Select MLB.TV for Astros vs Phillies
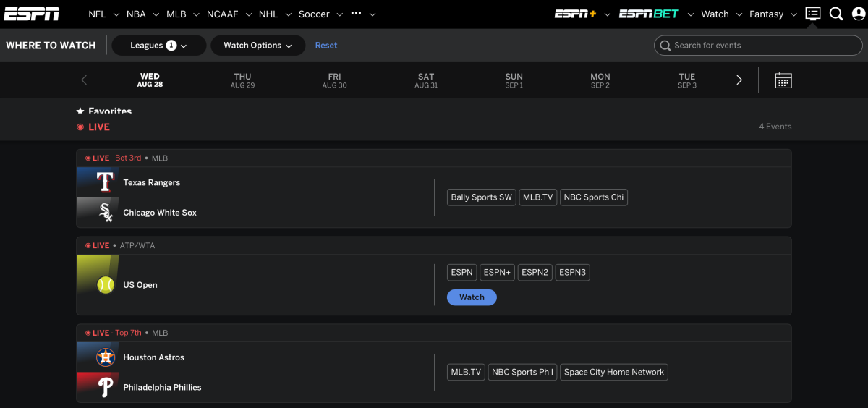The height and width of the screenshot is (408, 868). coord(466,373)
